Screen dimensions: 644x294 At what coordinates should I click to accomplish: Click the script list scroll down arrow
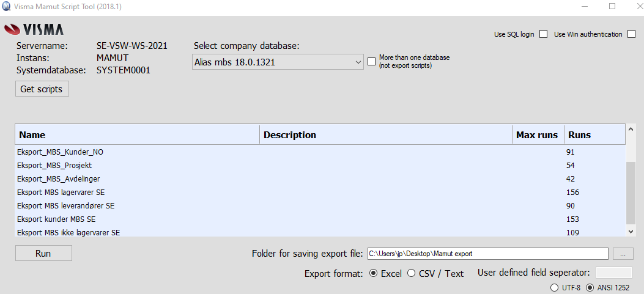pos(631,232)
